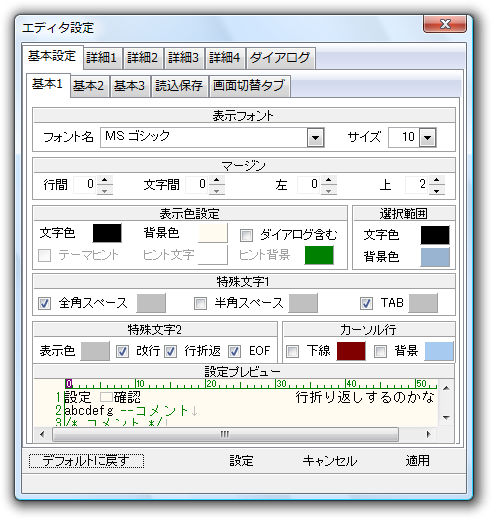Toggle the 改行 checkbox
The height and width of the screenshot is (519, 492).
click(x=122, y=351)
